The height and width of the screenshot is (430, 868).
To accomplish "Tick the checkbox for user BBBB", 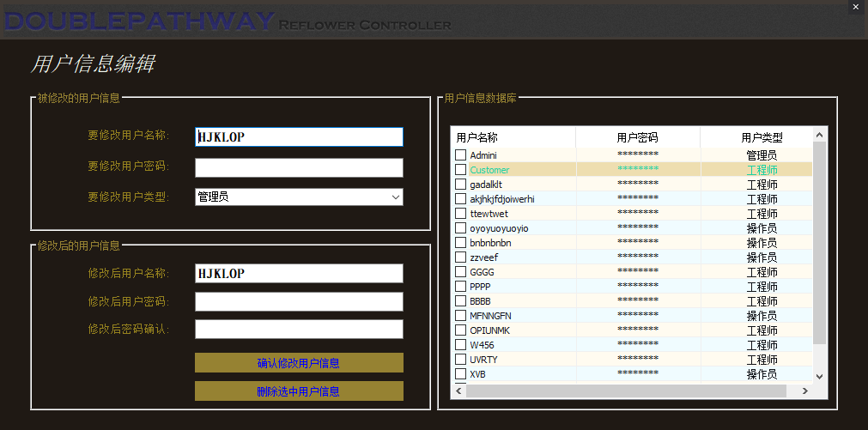I will (x=460, y=301).
